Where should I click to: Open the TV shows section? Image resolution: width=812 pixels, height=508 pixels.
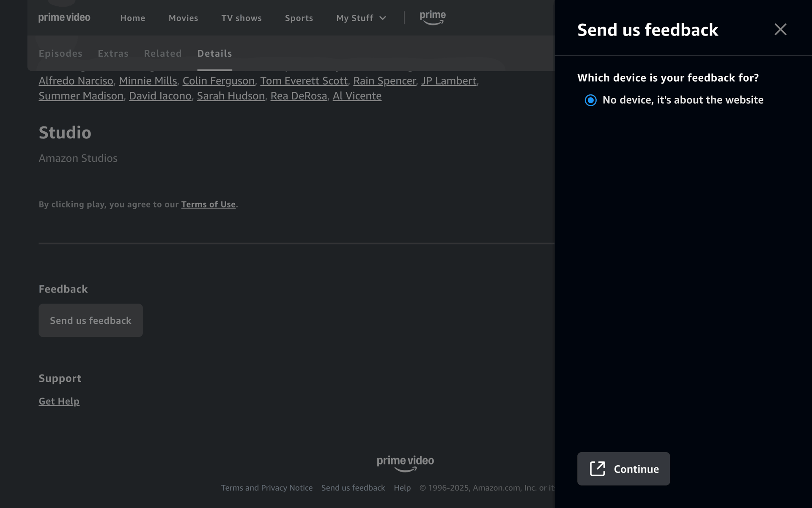point(241,18)
